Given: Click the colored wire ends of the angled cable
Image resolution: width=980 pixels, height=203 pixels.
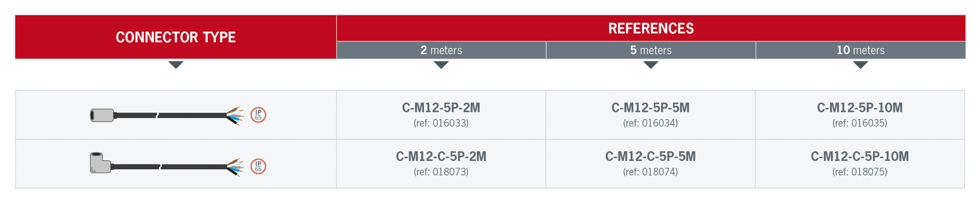Looking at the screenshot, I should click(235, 167).
